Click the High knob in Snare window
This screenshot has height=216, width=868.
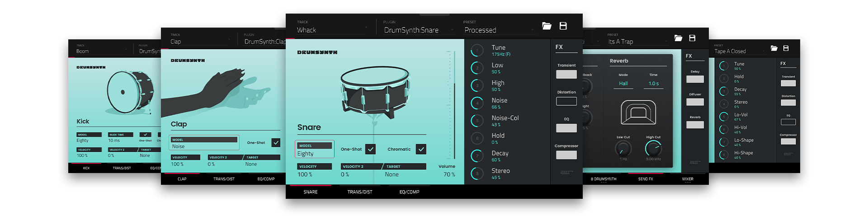[477, 86]
